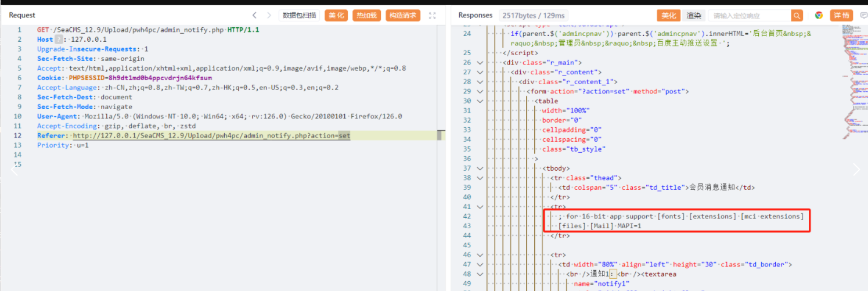Click the Accept-Encoding header line
Image resolution: width=868 pixels, height=291 pixels.
click(117, 126)
